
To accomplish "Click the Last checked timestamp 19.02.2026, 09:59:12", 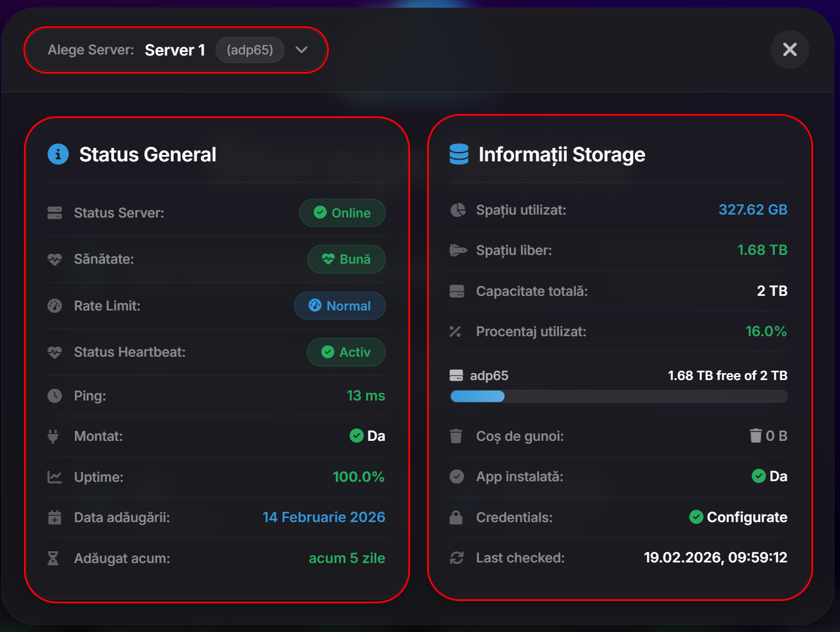I will tap(715, 558).
